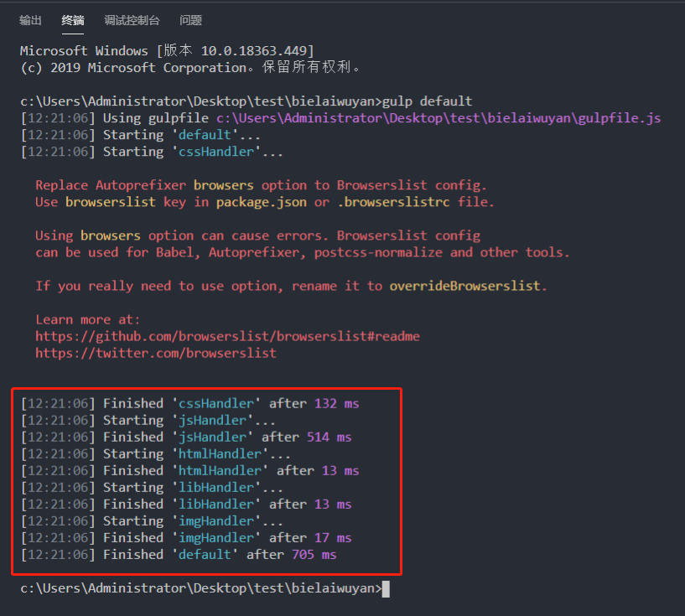
Task: Open the 问题 tab
Action: pyautogui.click(x=190, y=20)
